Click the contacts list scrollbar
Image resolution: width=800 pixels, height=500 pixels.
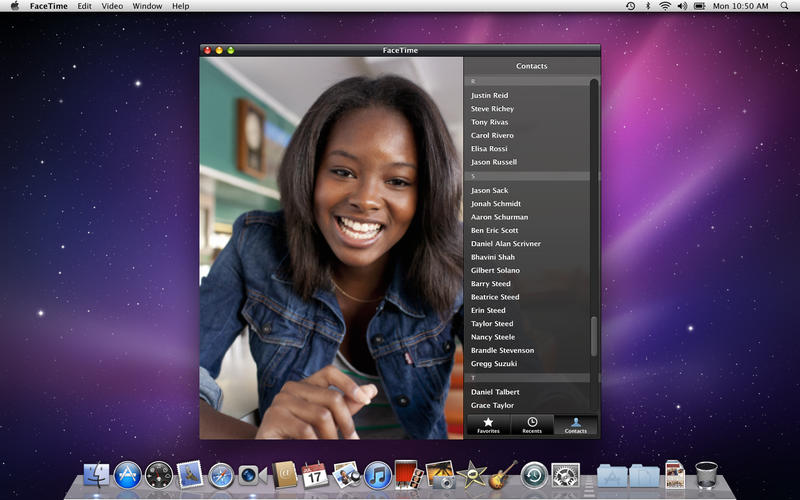[594, 335]
